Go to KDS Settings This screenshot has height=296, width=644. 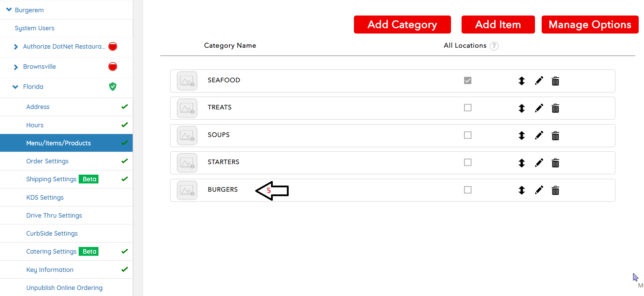(45, 198)
